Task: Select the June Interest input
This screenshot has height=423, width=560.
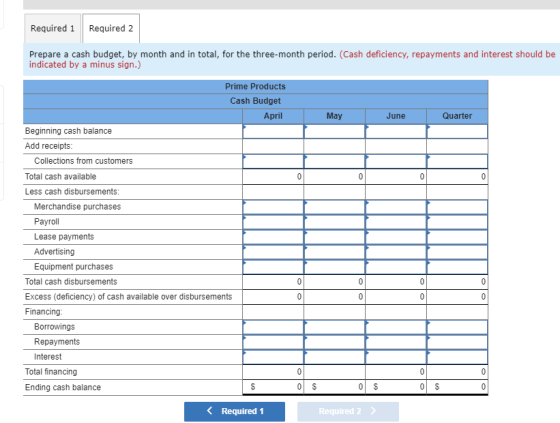Action: pos(396,357)
